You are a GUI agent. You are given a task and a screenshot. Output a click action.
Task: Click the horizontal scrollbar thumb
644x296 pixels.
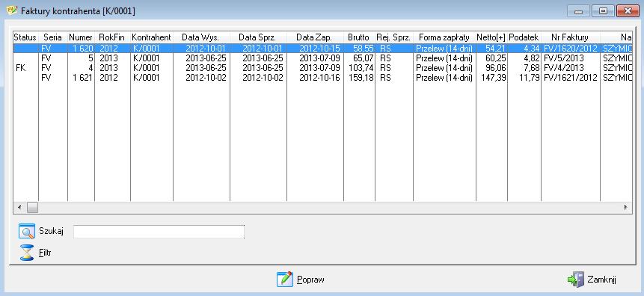pyautogui.click(x=32, y=207)
